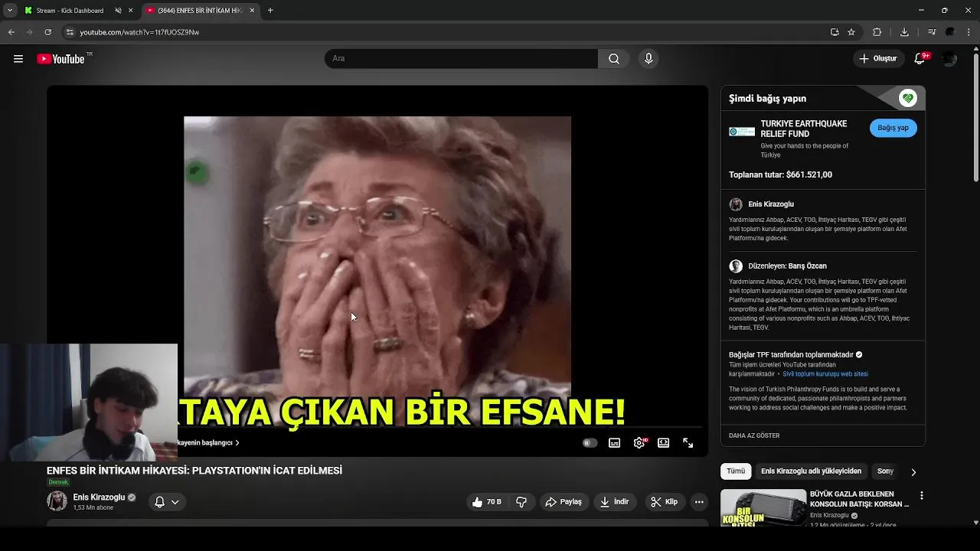Open the Chrome three-dot menu
980x551 pixels.
click(969, 32)
